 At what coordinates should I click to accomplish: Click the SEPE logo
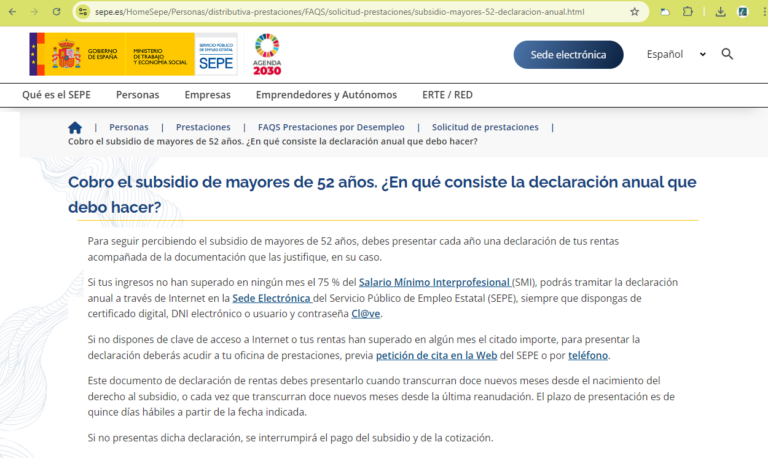216,54
